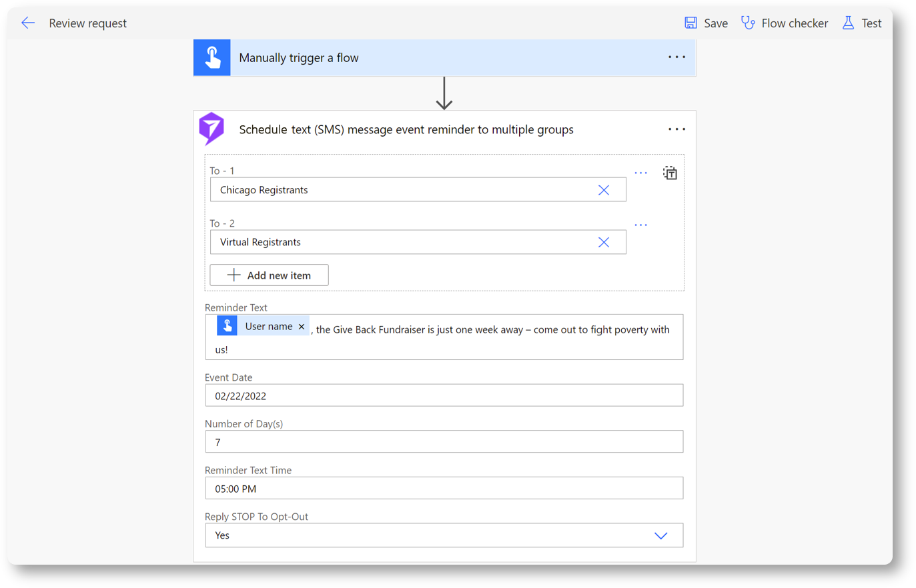Click Add new item button

click(x=269, y=275)
